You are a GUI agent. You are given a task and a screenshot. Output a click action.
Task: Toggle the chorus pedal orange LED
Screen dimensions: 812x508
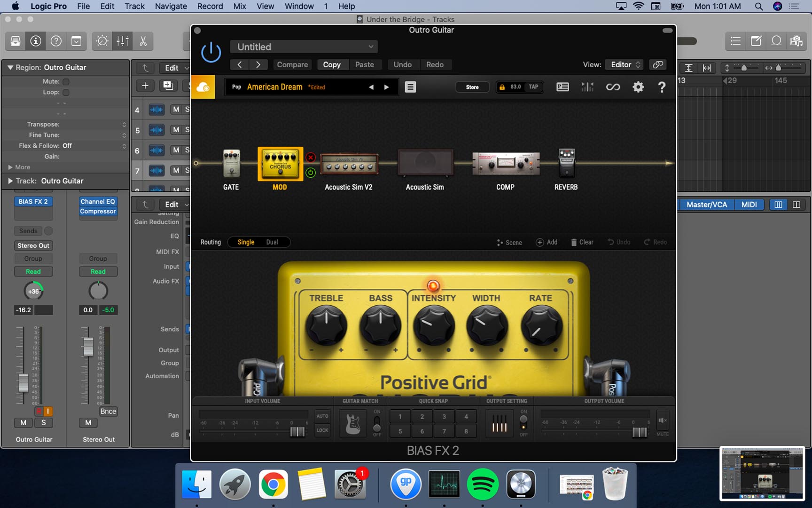tap(433, 286)
